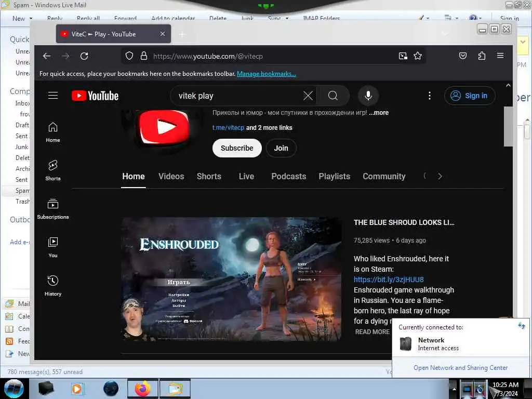Open Junk folder in Live Mail
Viewport: 532px width, 399px height.
pyautogui.click(x=22, y=147)
